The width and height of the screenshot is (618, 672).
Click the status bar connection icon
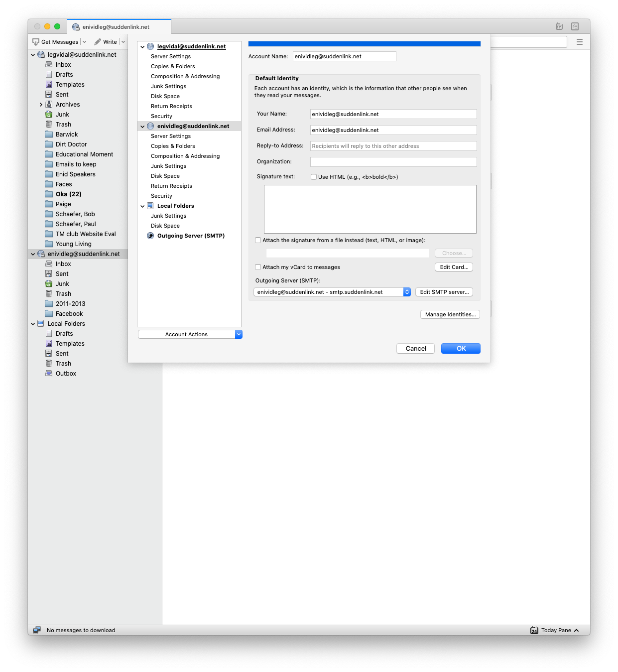(x=37, y=630)
